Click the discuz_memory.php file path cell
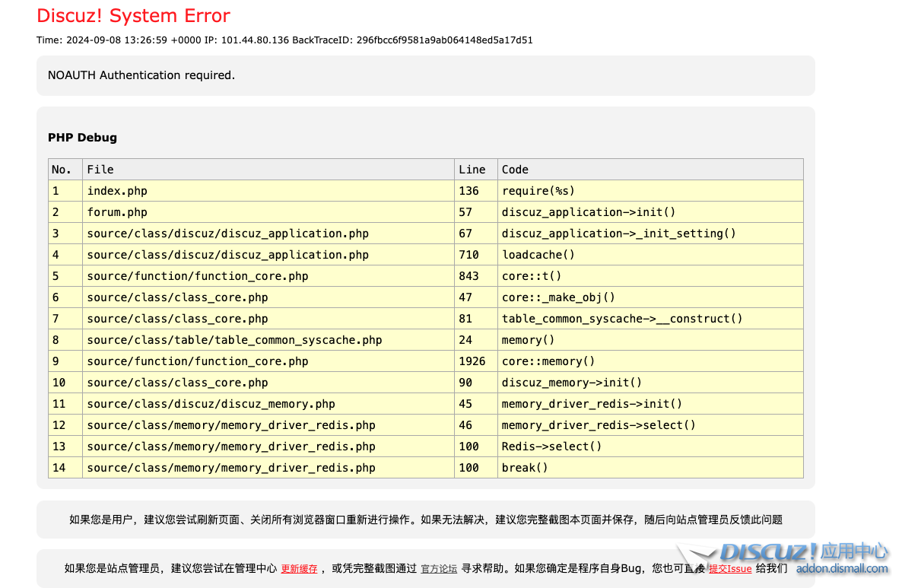Screen dimensions: 902x588 click(211, 404)
